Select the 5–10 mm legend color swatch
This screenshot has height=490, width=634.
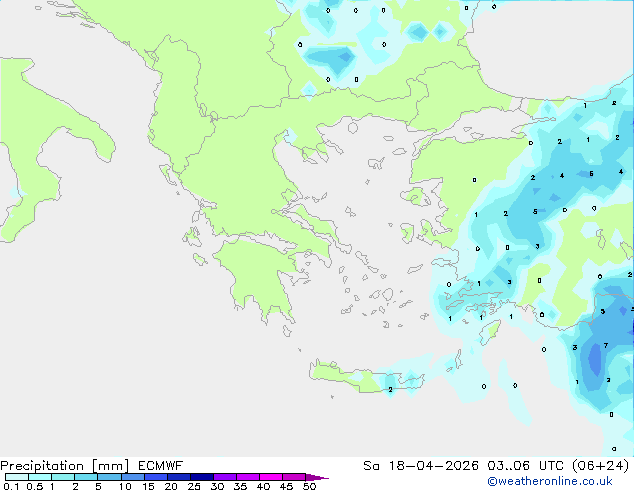[x=109, y=477]
